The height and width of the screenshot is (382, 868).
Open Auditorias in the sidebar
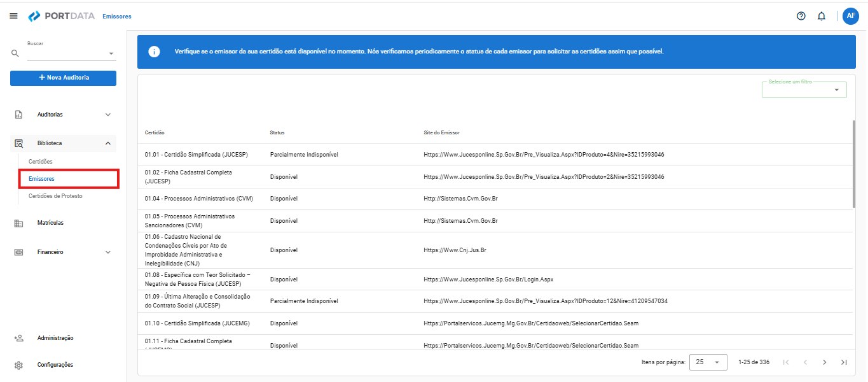pyautogui.click(x=63, y=115)
